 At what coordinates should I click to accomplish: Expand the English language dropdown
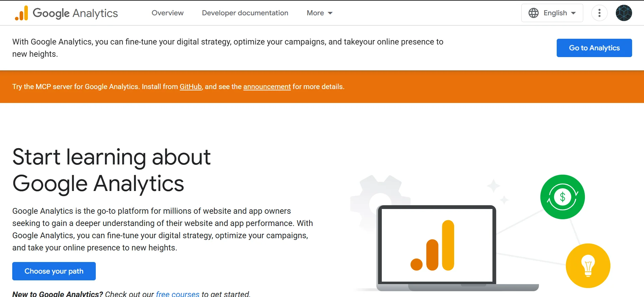click(552, 13)
